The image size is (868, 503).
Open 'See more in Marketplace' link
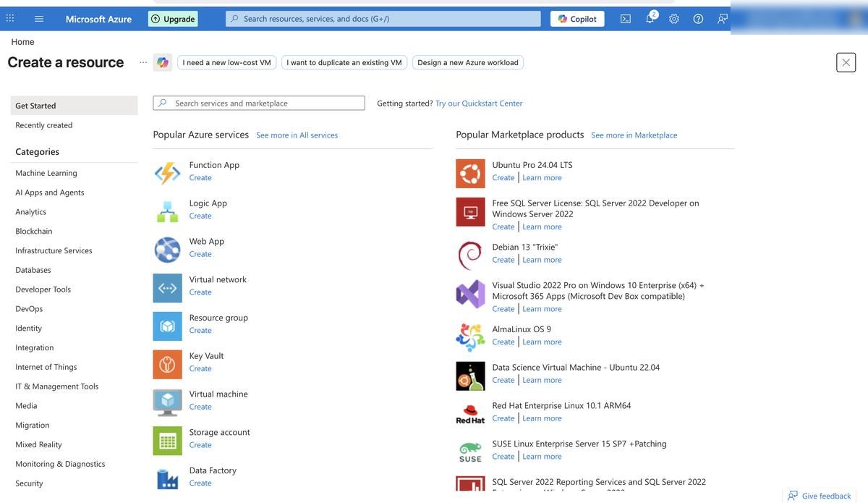[x=634, y=135]
